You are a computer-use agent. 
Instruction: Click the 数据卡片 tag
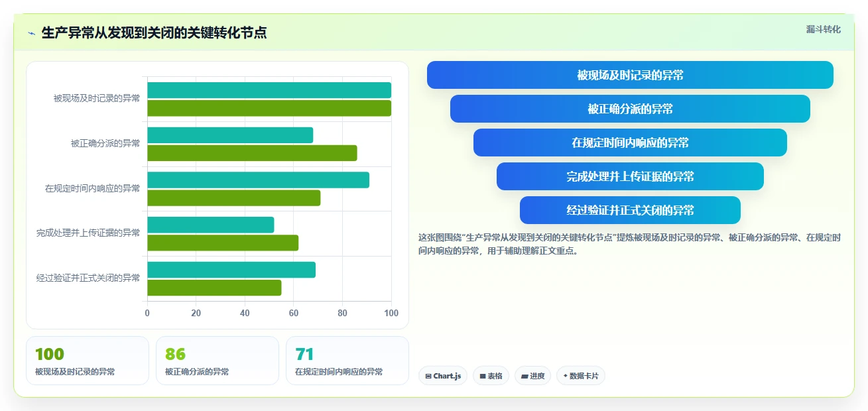(581, 376)
